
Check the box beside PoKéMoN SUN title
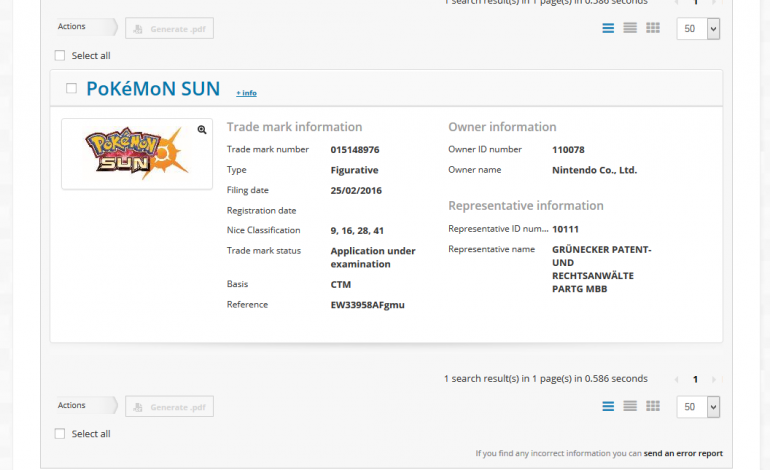pyautogui.click(x=71, y=89)
